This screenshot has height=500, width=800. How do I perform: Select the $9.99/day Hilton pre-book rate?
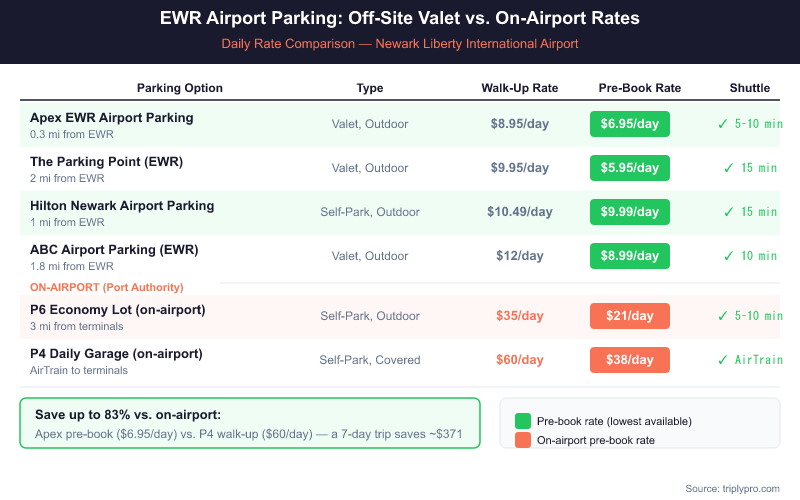click(x=630, y=212)
